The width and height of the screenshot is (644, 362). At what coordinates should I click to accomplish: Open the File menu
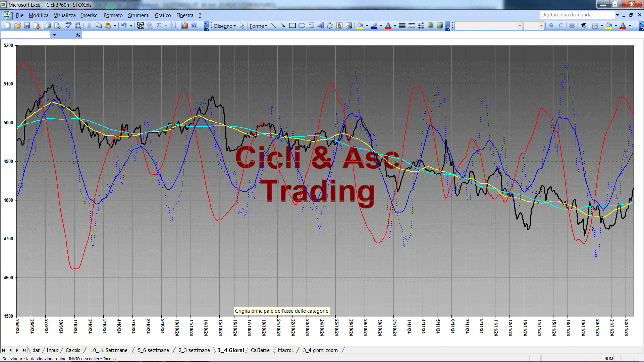click(19, 15)
